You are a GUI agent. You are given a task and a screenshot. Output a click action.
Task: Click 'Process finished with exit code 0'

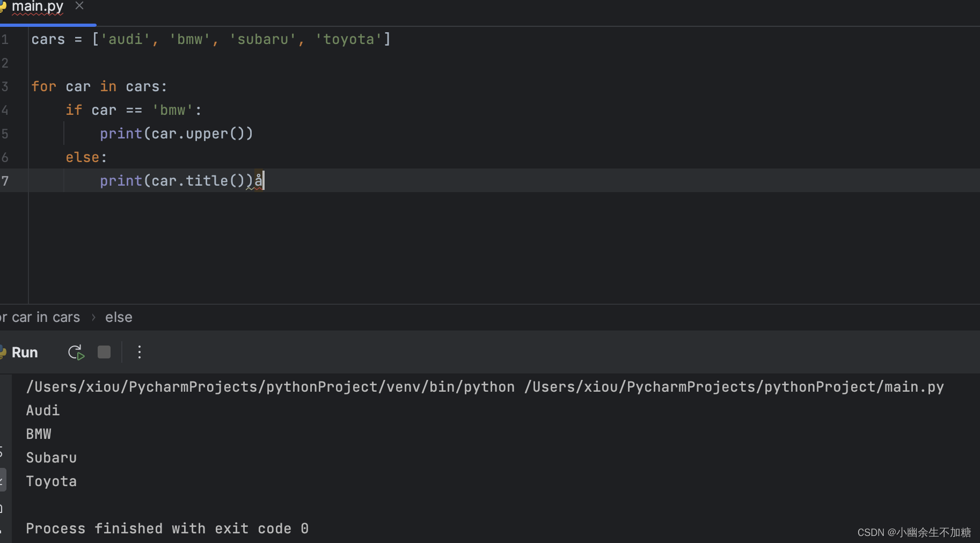point(167,529)
